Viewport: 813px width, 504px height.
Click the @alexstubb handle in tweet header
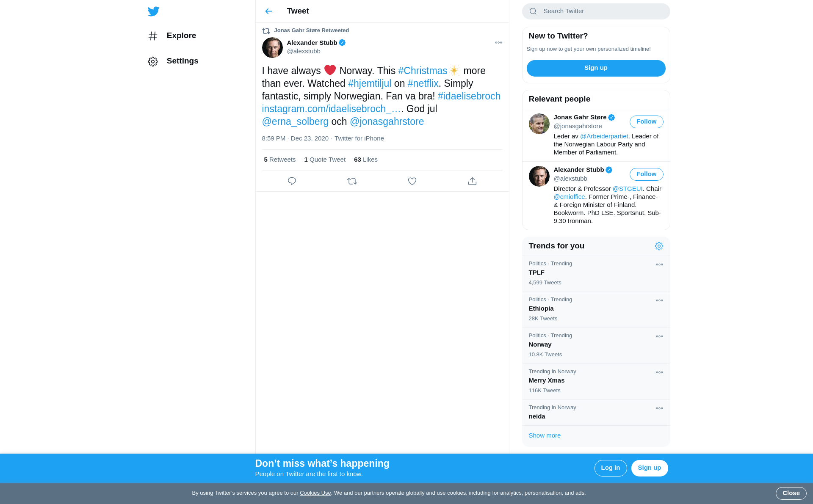point(304,51)
